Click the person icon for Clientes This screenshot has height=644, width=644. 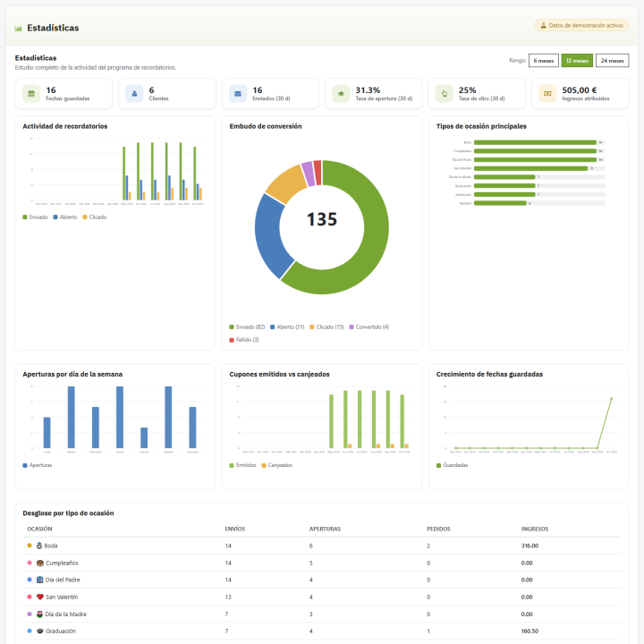pyautogui.click(x=134, y=94)
